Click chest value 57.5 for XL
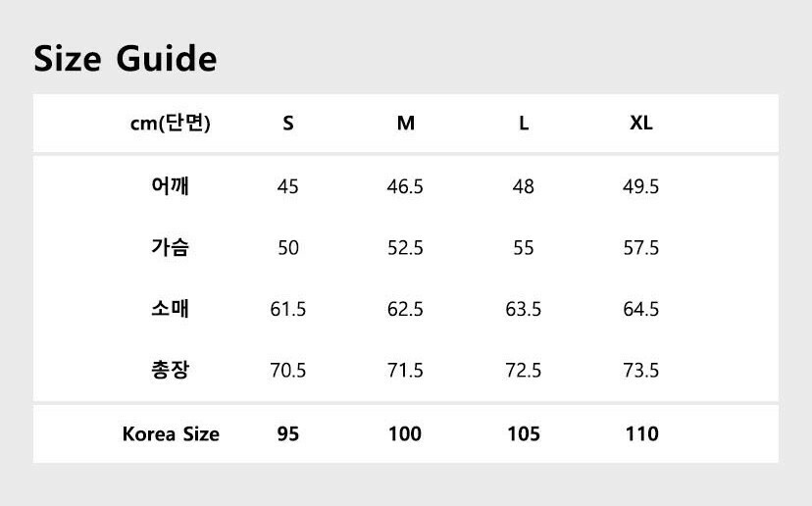812x506 pixels. pyautogui.click(x=641, y=248)
